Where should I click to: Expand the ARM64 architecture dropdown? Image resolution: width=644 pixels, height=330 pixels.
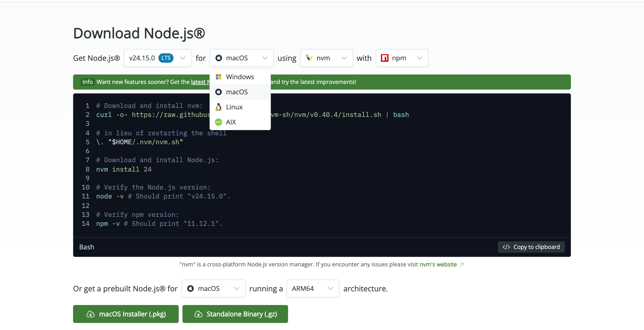click(x=313, y=289)
